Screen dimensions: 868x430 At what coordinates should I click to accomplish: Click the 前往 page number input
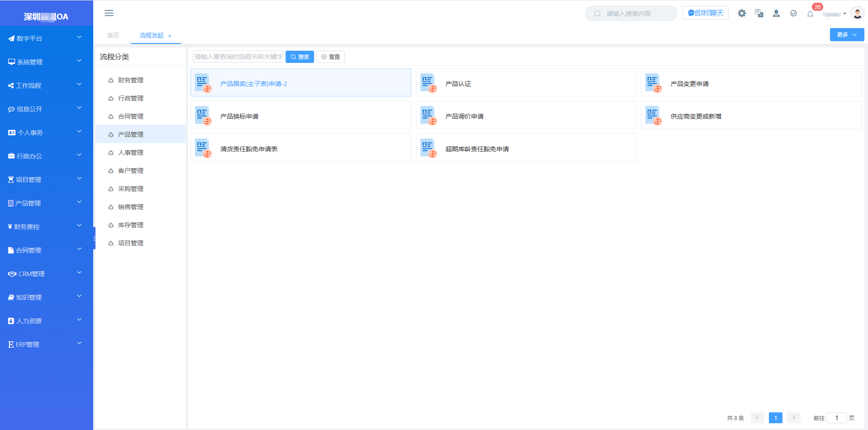coord(836,418)
